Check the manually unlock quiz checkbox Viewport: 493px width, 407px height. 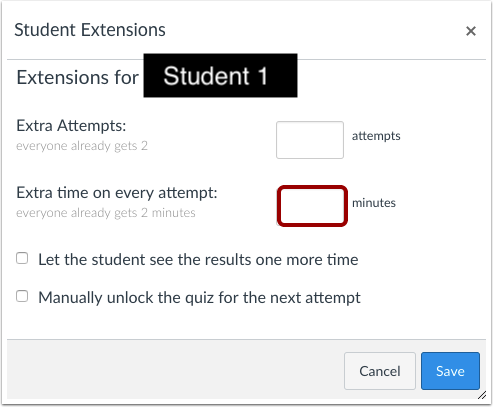(x=22, y=296)
